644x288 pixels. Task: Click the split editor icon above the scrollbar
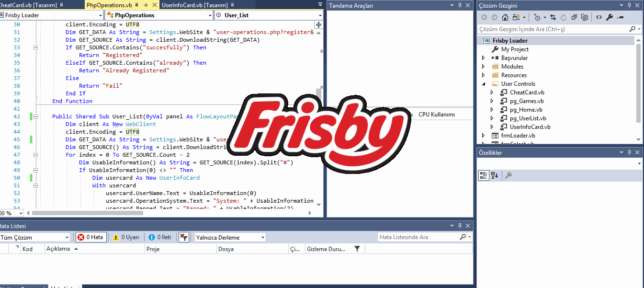pos(319,24)
